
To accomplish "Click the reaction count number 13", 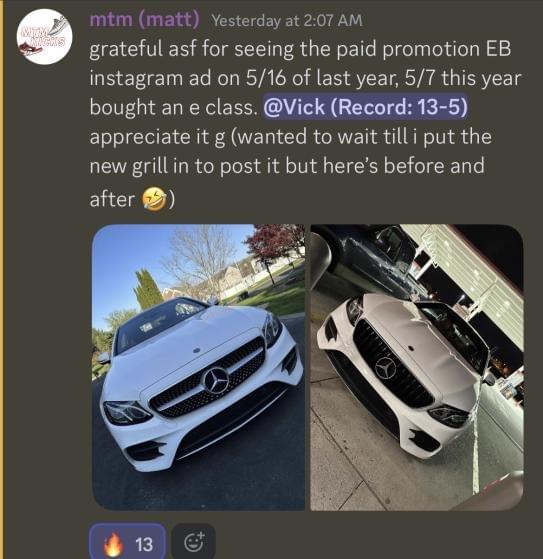I will pyautogui.click(x=144, y=544).
